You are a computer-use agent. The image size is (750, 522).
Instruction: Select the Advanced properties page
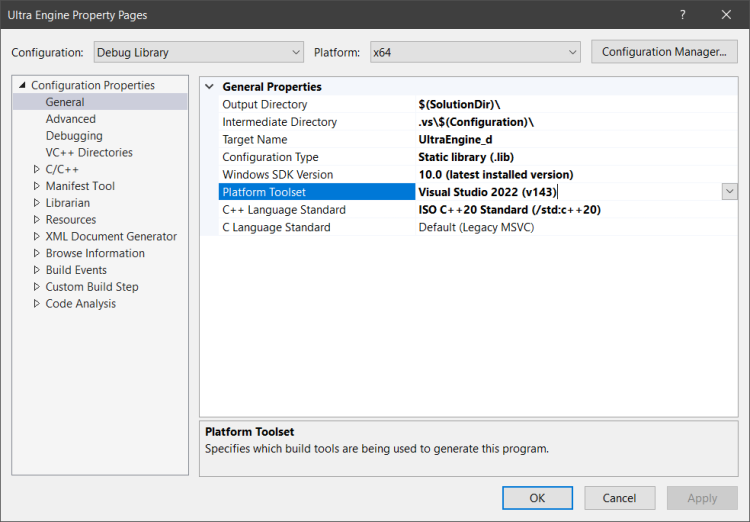coord(71,119)
